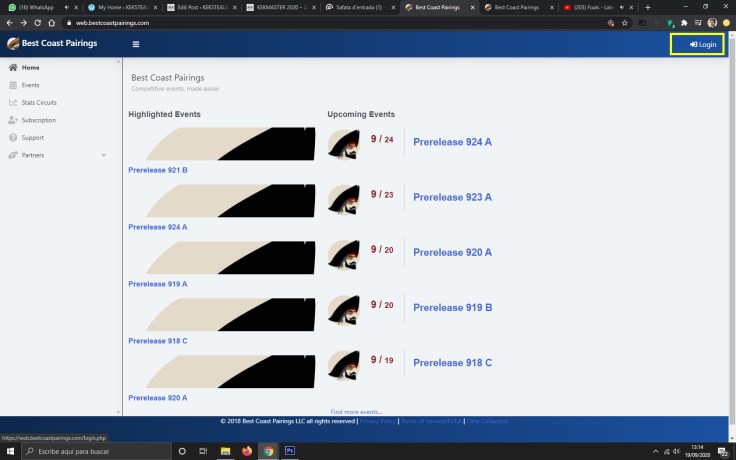Click the browser back arrow
Screen dimensions: 736x460
[x=9, y=22]
